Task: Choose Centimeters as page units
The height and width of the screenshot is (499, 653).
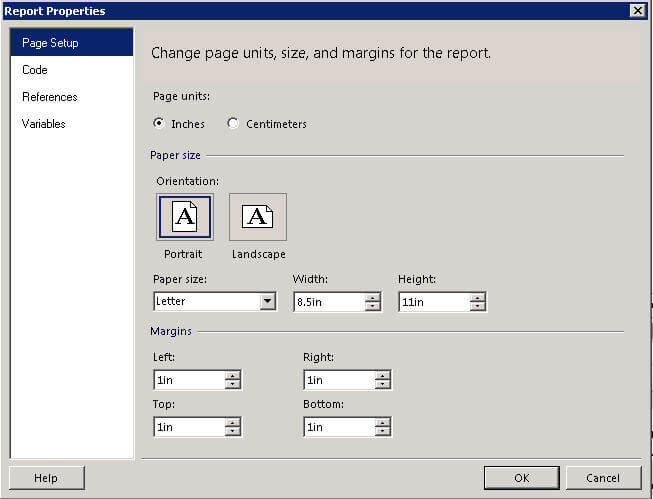Action: (233, 124)
